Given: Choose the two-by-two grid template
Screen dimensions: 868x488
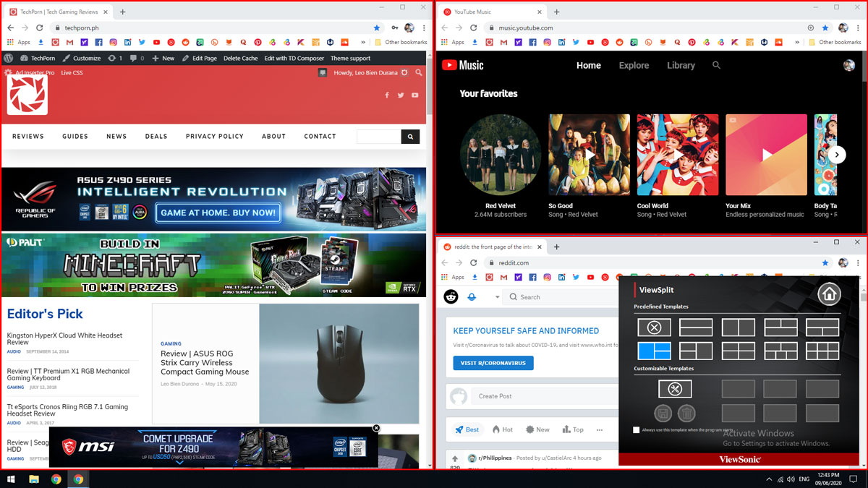Looking at the screenshot, I should pos(738,351).
